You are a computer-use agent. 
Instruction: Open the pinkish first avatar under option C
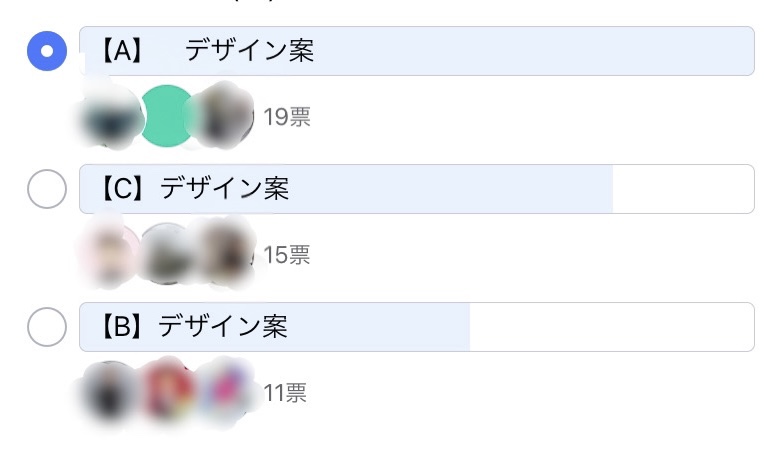click(110, 253)
